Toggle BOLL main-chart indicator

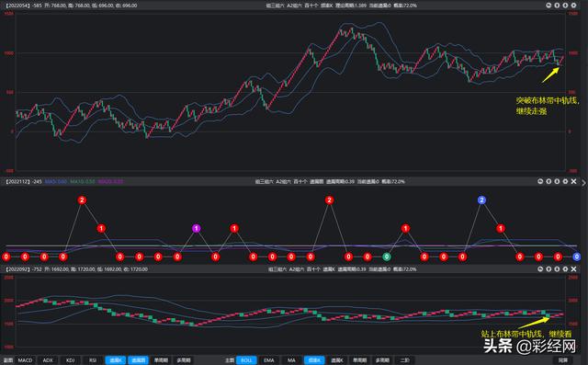click(x=246, y=360)
